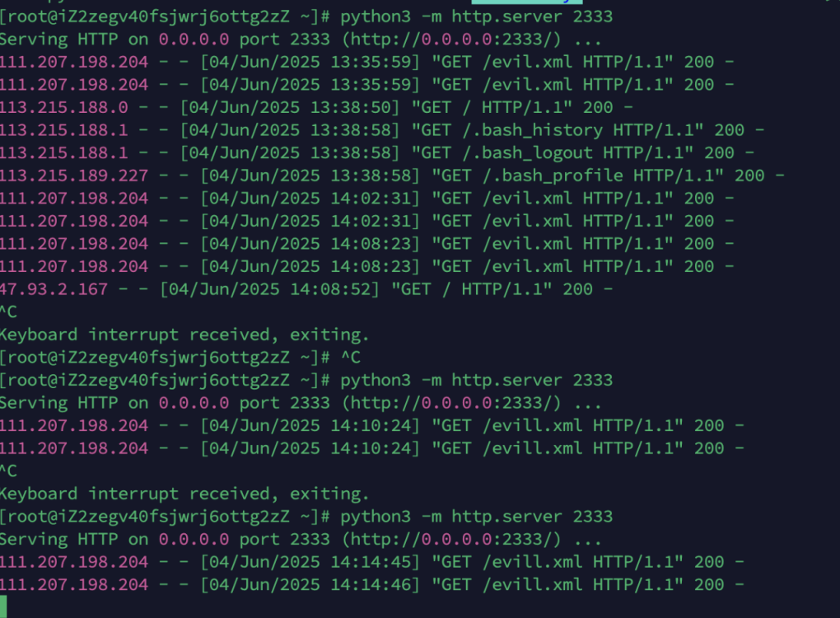Viewport: 840px width, 618px height.
Task: Click the green terminal cursor block
Action: (x=2, y=606)
